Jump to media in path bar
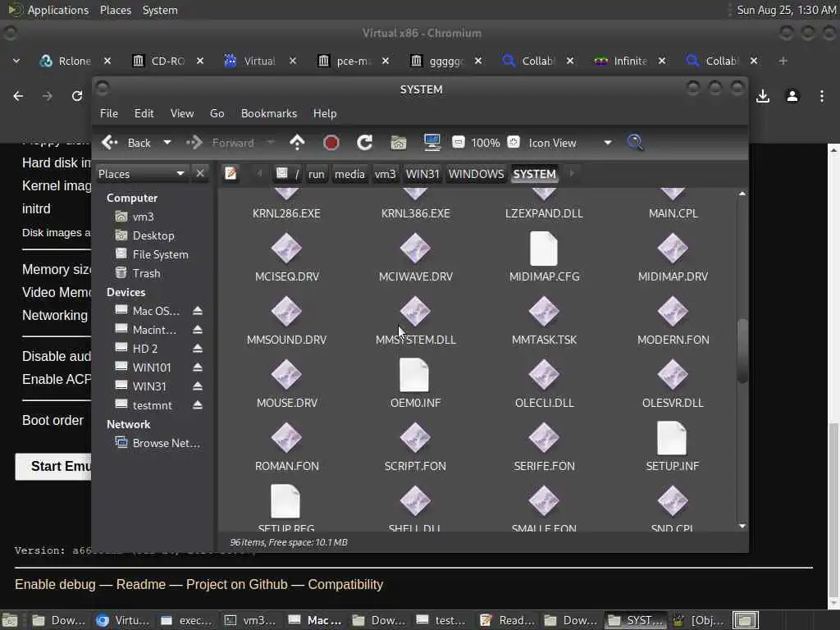The image size is (840, 630). tap(349, 174)
